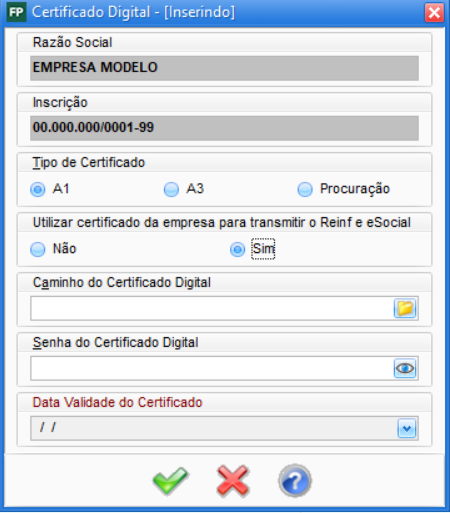Click the FP application icon in title bar
Image resolution: width=450 pixels, height=513 pixels.
tap(16, 12)
